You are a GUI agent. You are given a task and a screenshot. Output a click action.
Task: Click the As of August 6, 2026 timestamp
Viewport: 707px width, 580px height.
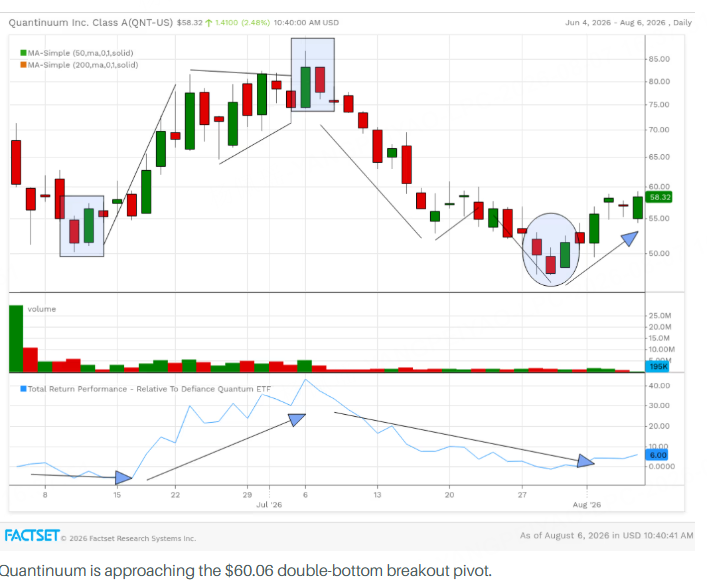[606, 536]
